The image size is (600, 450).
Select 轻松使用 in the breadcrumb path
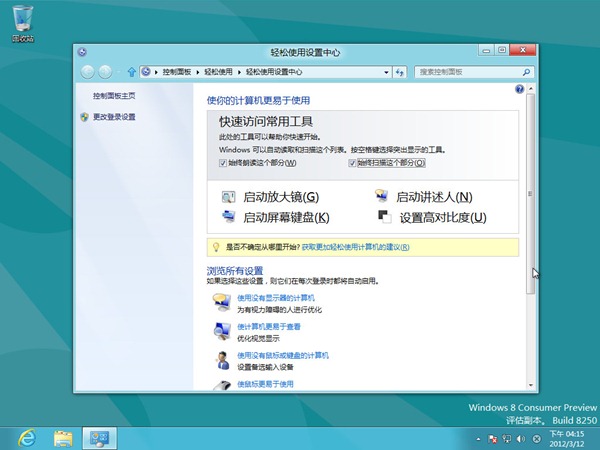[x=218, y=72]
